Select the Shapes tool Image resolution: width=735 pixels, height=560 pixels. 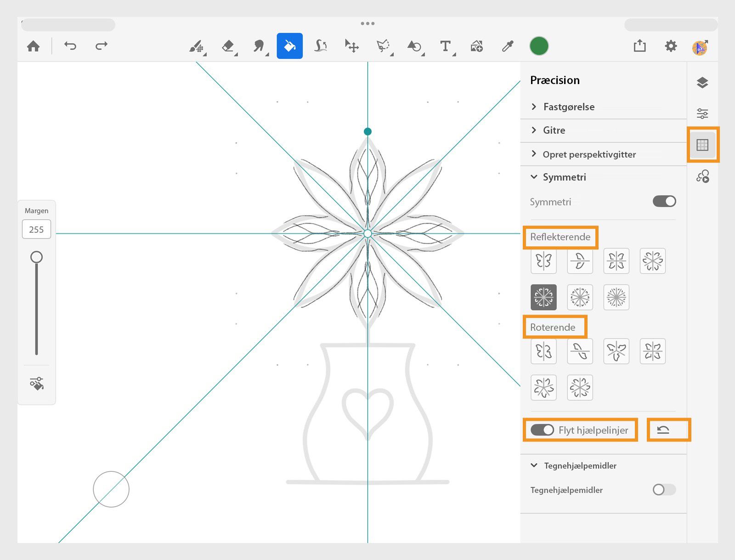click(414, 46)
